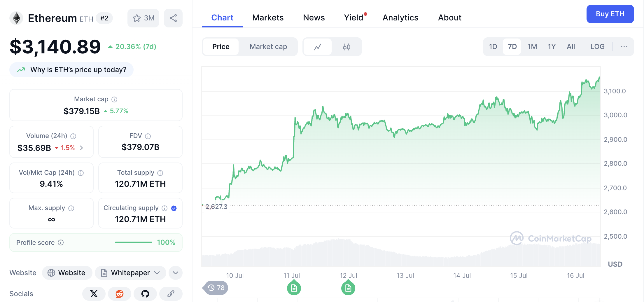
Task: Click verified checkmark badge on Circulating supply
Action: pos(174,208)
